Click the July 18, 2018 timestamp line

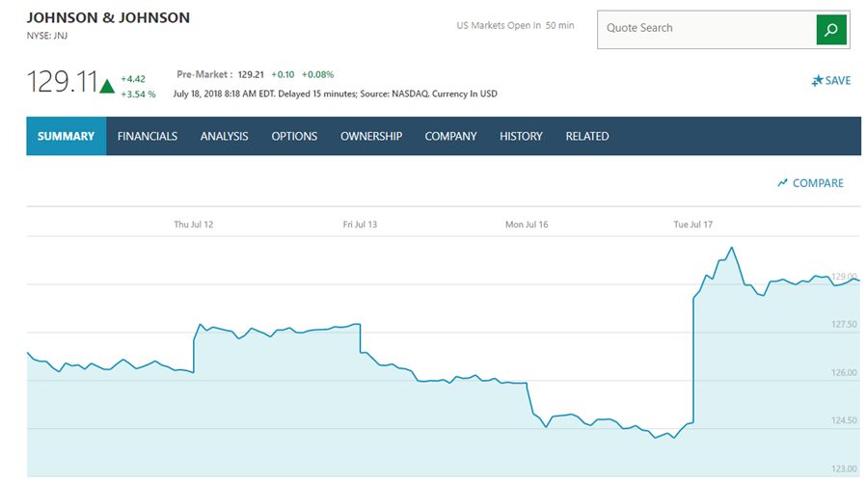pyautogui.click(x=335, y=94)
